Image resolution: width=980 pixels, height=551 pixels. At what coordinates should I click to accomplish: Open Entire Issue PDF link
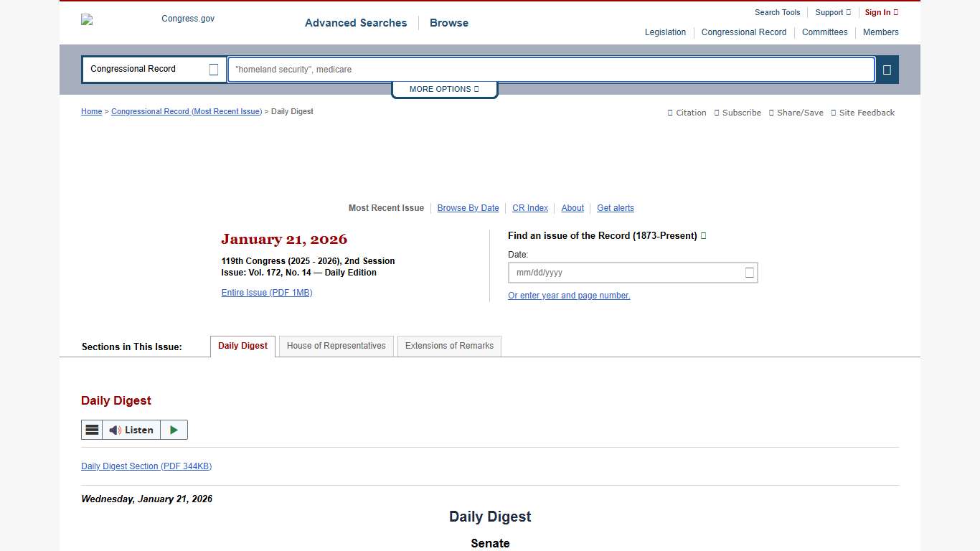click(267, 293)
